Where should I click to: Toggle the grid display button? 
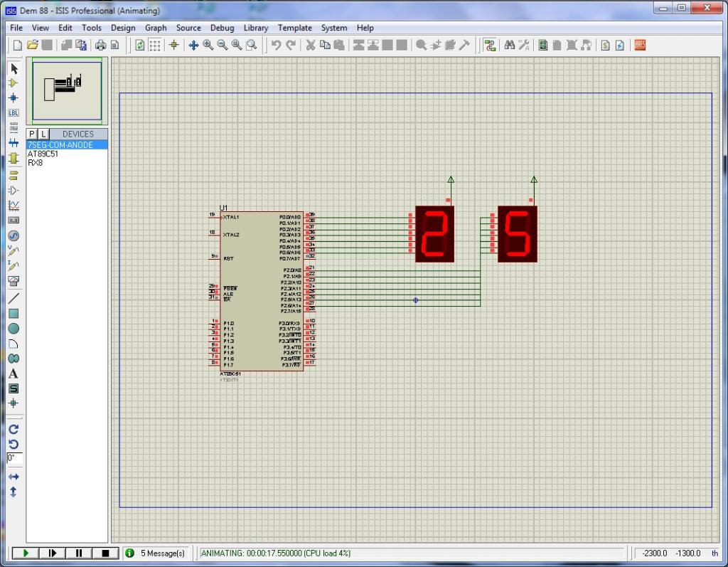154,45
